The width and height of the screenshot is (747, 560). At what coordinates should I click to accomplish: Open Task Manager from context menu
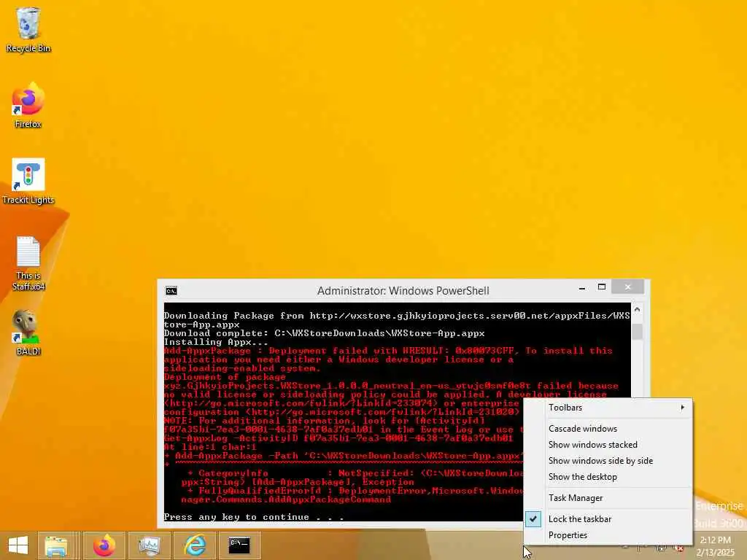(608, 498)
